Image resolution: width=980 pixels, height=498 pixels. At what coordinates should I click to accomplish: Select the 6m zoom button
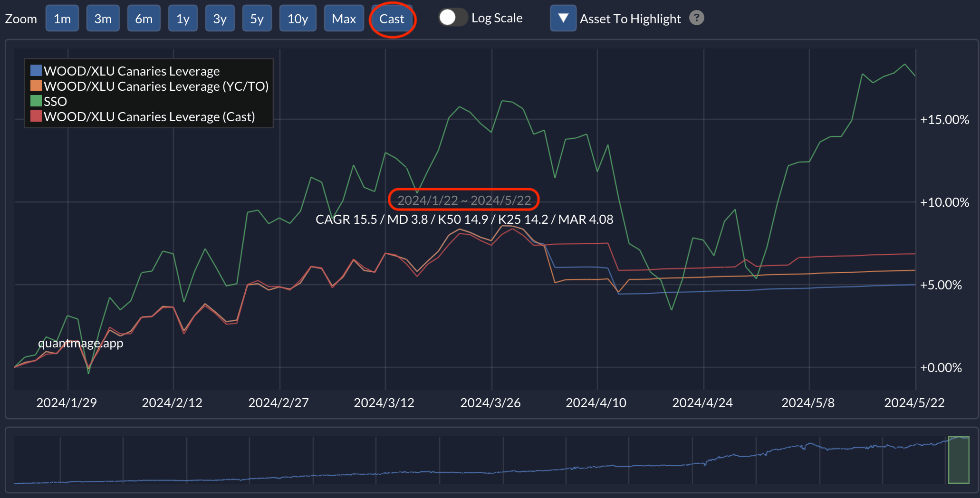pos(144,19)
